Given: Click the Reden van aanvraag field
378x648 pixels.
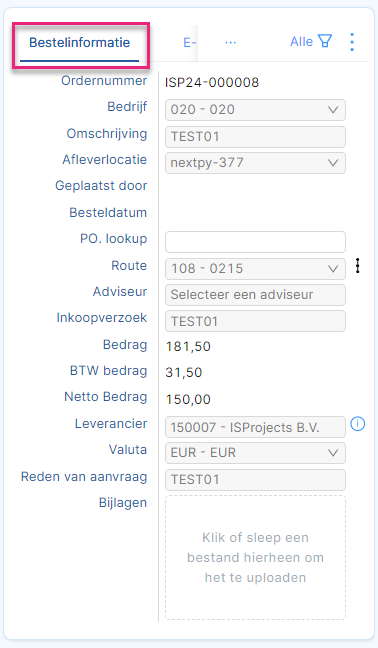Looking at the screenshot, I should point(255,480).
